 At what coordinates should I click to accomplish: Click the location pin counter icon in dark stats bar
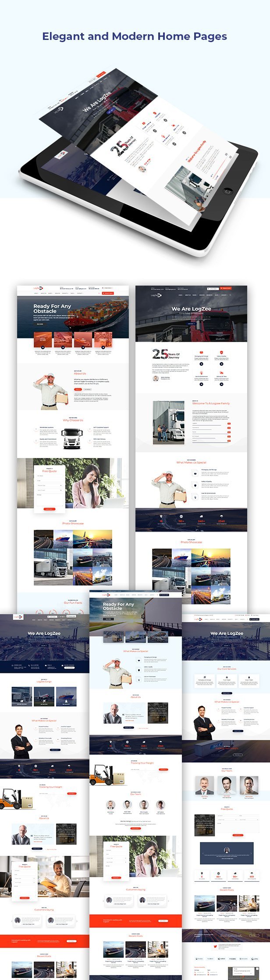pos(161,517)
